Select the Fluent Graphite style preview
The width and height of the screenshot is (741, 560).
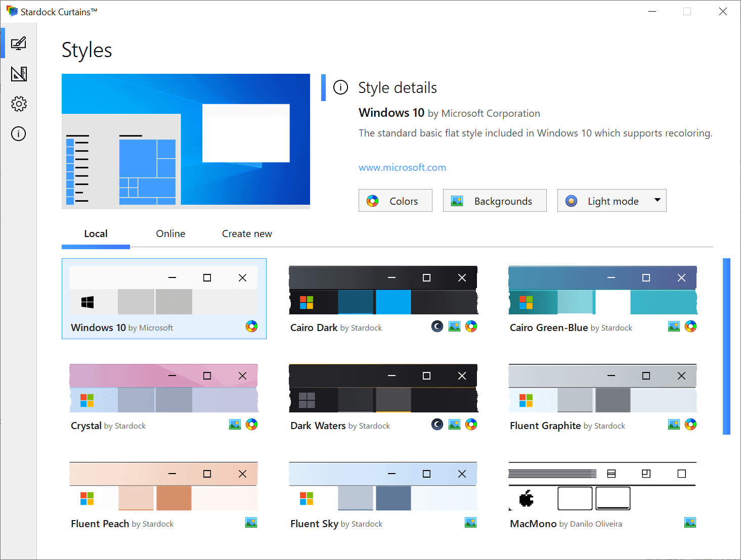point(603,388)
